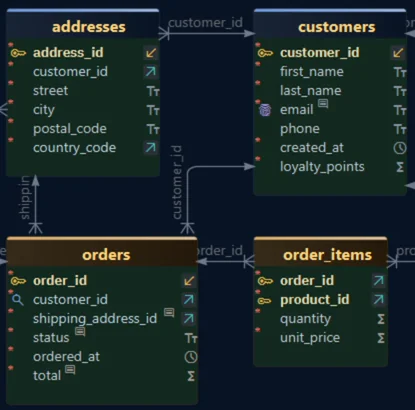The width and height of the screenshot is (415, 410).
Task: Click the comment icon next to status
Action: (80, 331)
